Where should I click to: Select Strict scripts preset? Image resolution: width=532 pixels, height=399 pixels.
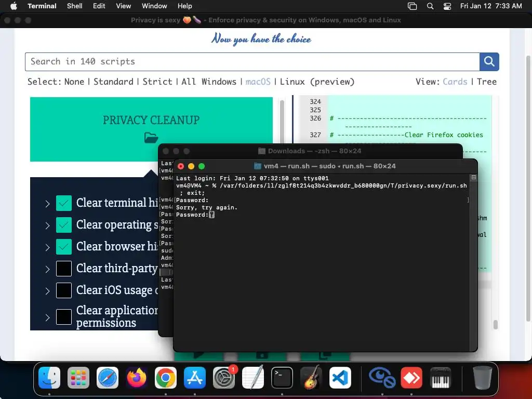[x=157, y=82]
